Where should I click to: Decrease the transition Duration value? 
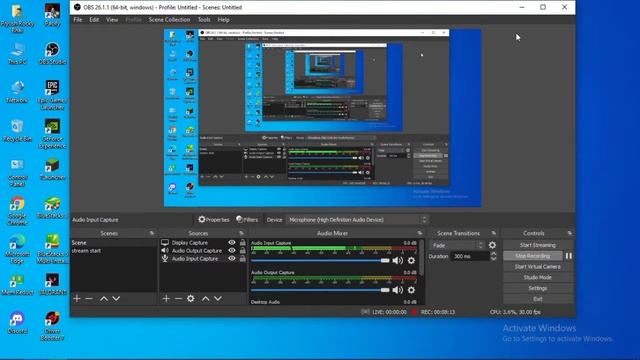[x=493, y=258]
